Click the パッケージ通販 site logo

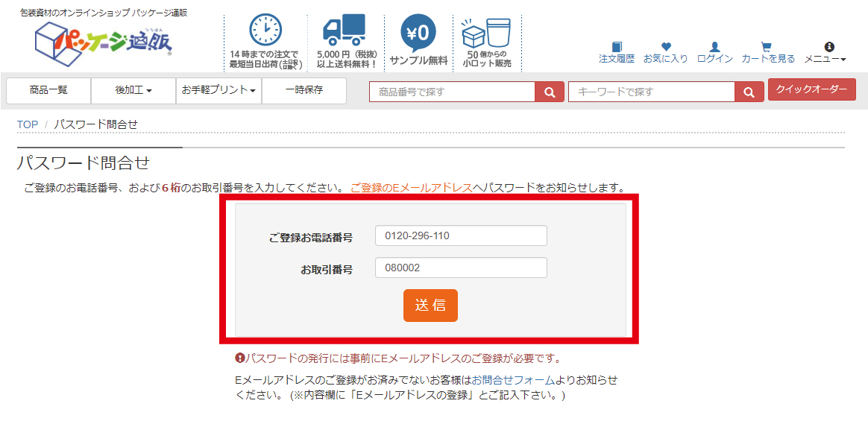104,42
